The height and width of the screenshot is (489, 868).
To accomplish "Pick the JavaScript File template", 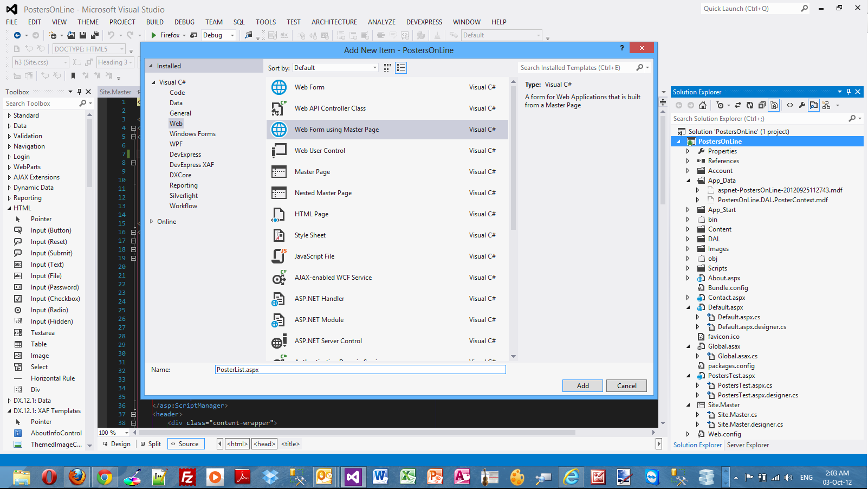I will [x=387, y=256].
